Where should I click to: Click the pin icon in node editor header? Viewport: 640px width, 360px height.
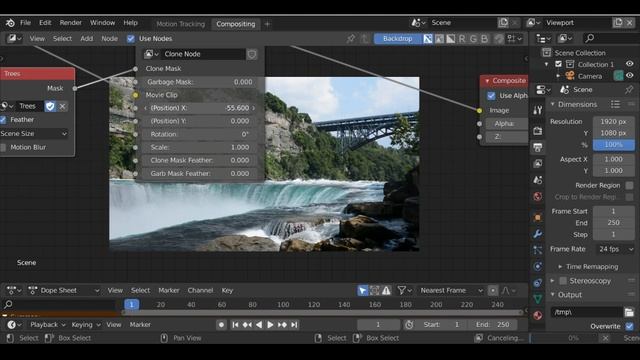tap(351, 38)
